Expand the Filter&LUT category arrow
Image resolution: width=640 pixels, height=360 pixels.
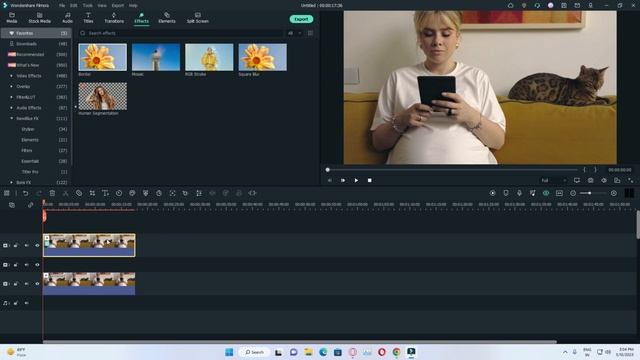coord(11,97)
